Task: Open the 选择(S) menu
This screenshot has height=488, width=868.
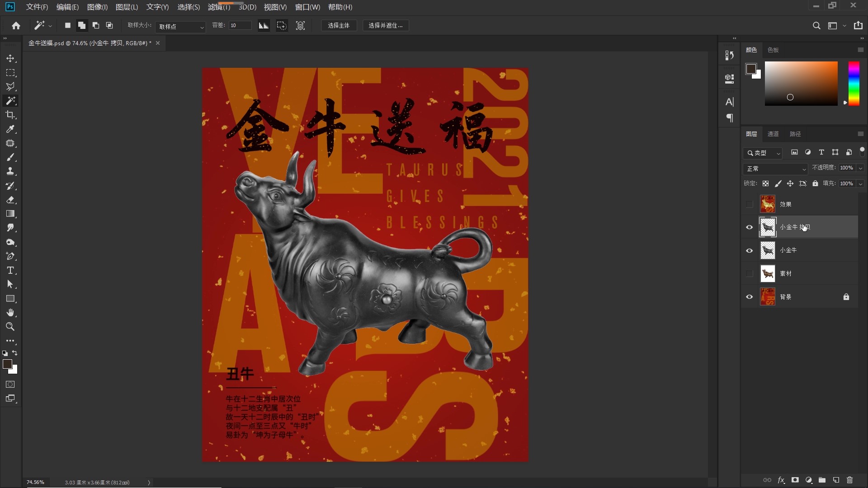Action: point(189,7)
